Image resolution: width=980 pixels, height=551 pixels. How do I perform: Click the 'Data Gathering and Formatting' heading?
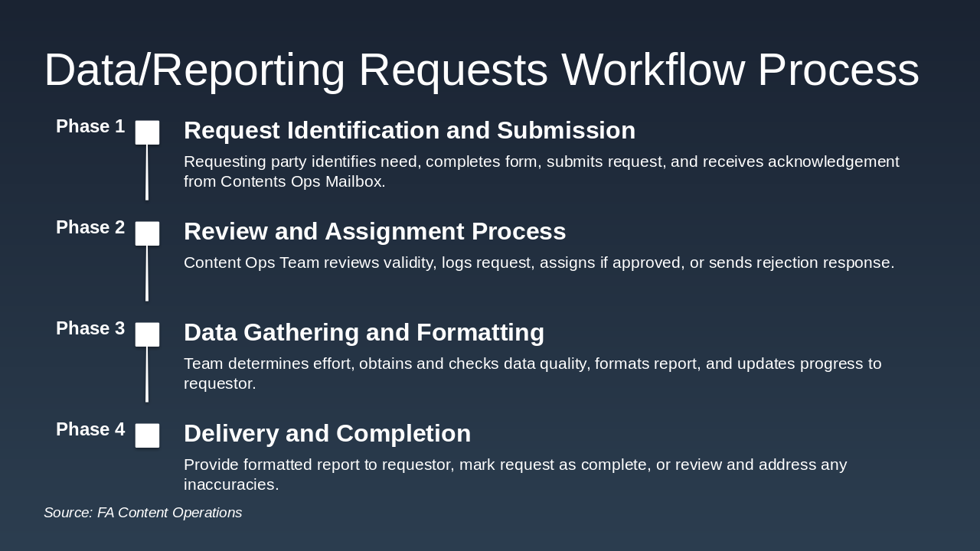(x=364, y=333)
